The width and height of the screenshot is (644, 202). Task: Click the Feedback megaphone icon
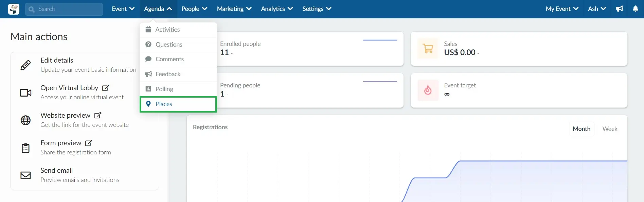(x=148, y=74)
